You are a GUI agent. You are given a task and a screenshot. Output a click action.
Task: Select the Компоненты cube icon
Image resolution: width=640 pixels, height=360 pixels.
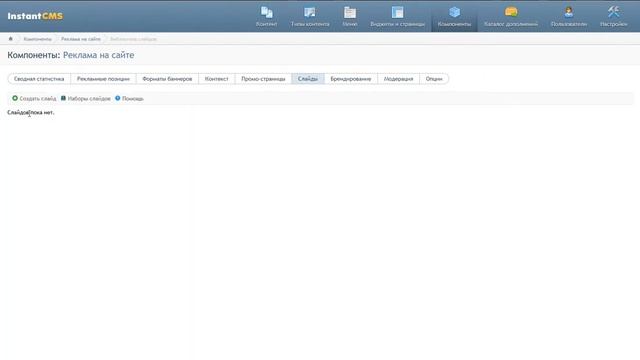click(x=454, y=12)
